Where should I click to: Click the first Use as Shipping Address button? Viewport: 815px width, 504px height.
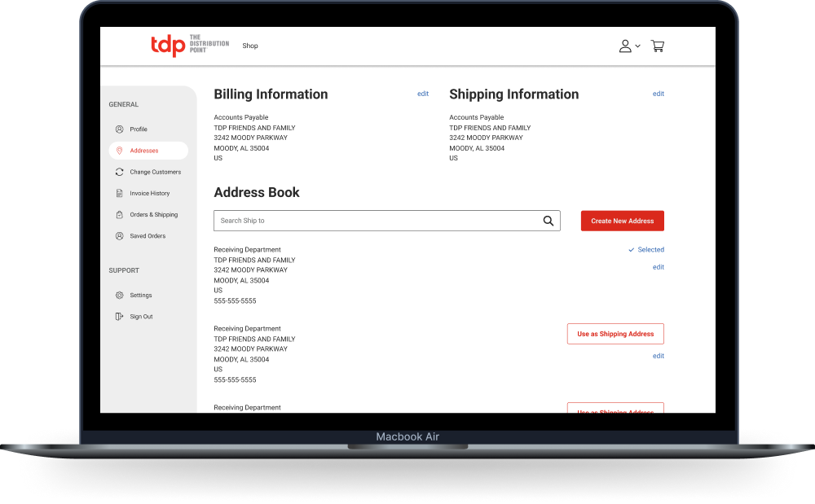click(615, 334)
